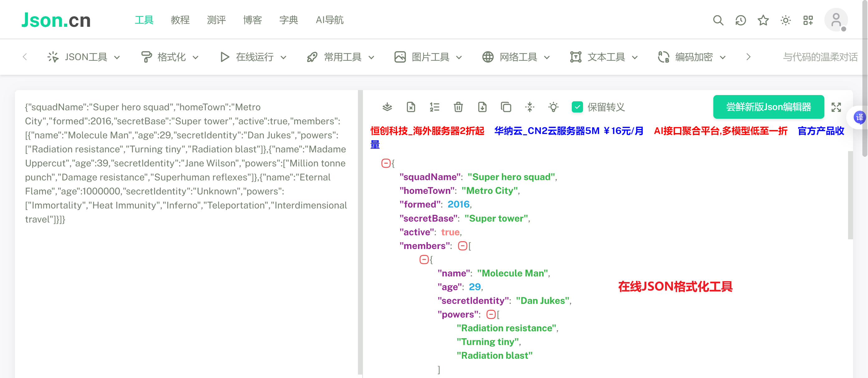This screenshot has height=378, width=868.
Task: Open the 编码加密 dropdown menu
Action: click(691, 57)
